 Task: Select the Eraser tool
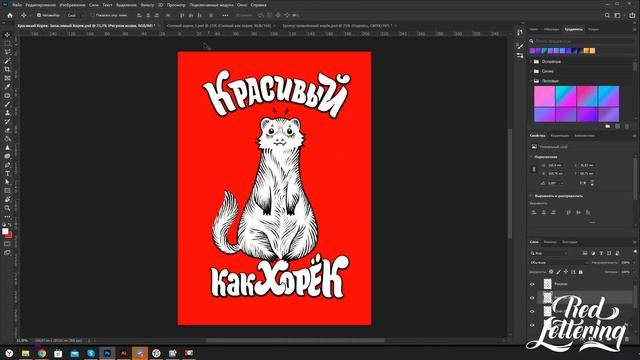pyautogui.click(x=7, y=130)
